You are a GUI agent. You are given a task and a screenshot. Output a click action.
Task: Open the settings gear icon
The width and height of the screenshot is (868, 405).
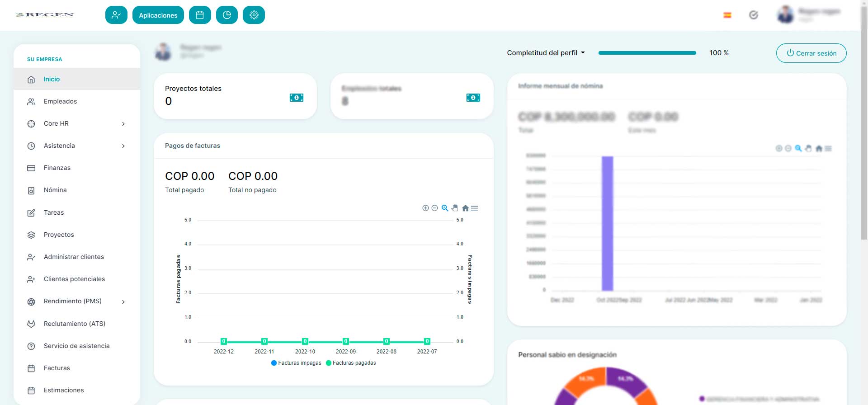(254, 15)
